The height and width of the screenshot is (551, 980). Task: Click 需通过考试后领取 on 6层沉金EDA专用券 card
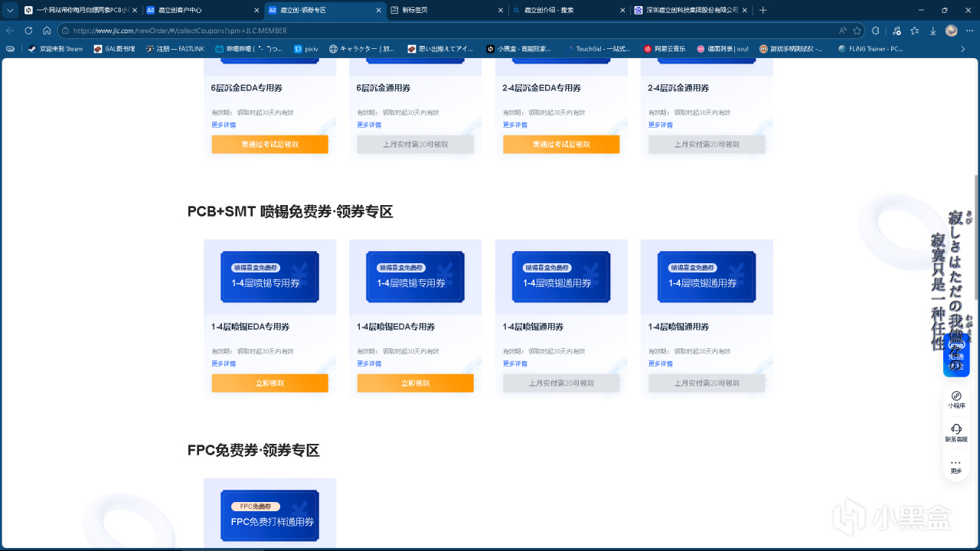click(x=269, y=144)
